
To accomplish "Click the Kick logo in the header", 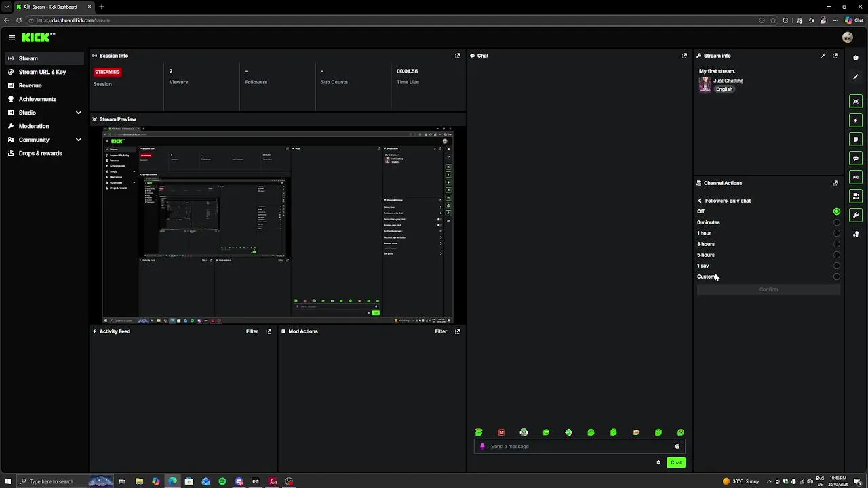I will 38,37.
